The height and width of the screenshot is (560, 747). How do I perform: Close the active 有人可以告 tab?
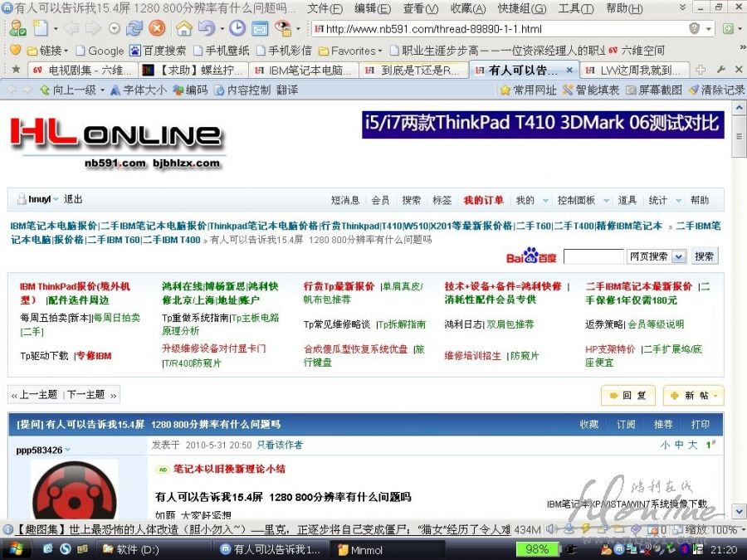pyautogui.click(x=569, y=70)
